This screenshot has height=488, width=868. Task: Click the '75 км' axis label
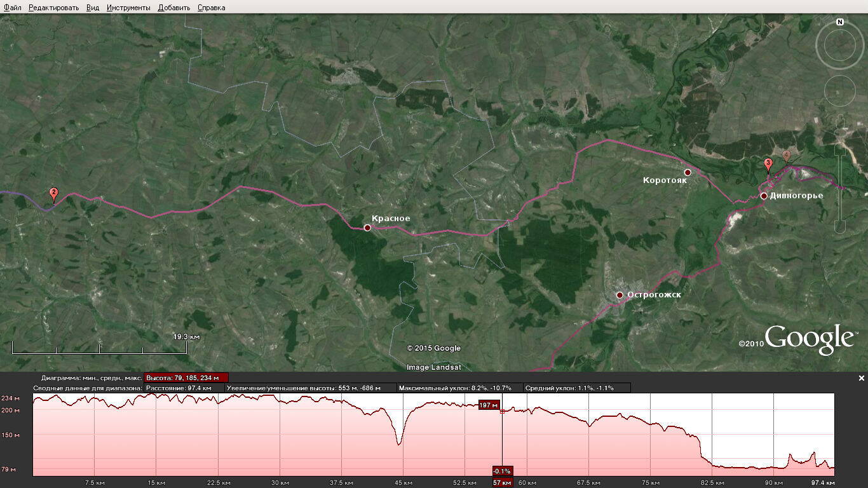pyautogui.click(x=651, y=483)
